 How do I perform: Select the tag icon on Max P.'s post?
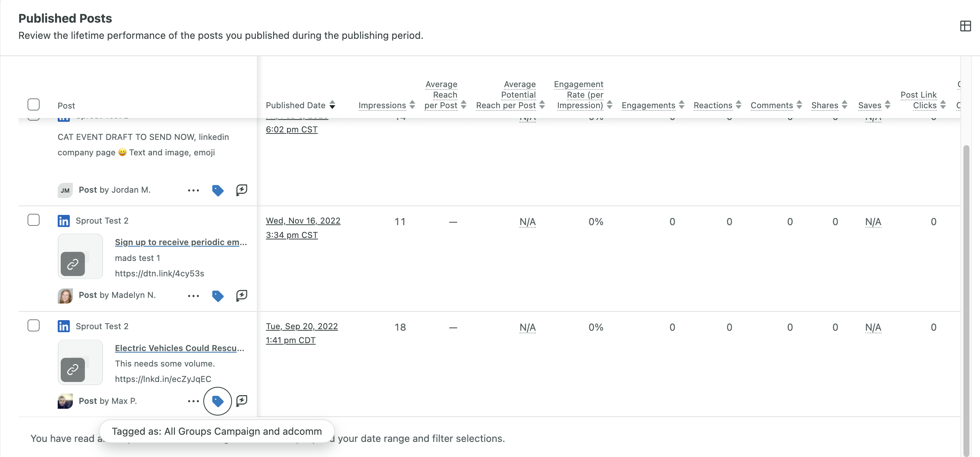click(x=218, y=401)
